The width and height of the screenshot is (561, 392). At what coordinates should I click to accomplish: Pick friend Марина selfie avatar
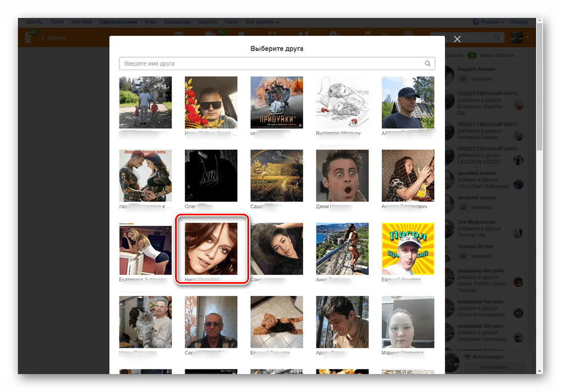(x=408, y=322)
